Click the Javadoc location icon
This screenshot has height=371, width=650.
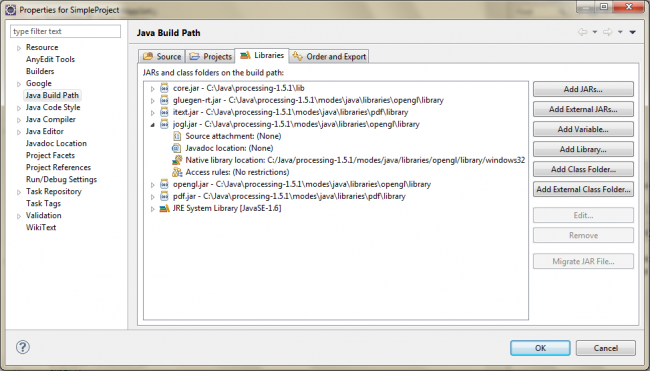177,148
